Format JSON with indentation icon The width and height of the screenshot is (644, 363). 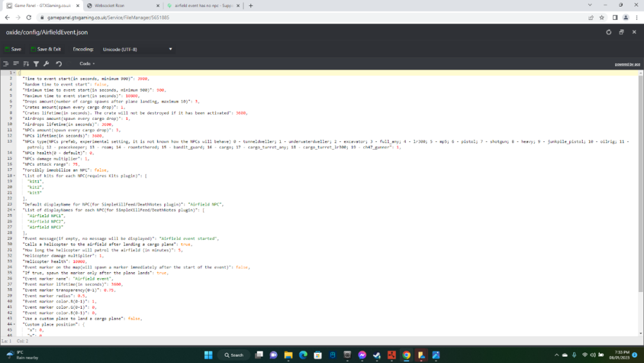6,64
